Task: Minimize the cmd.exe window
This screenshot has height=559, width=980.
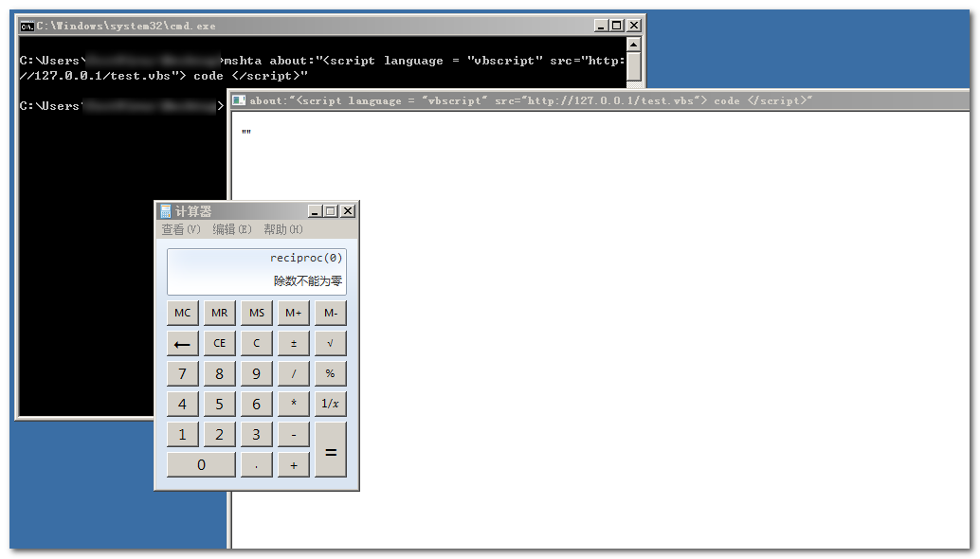Action: (601, 25)
